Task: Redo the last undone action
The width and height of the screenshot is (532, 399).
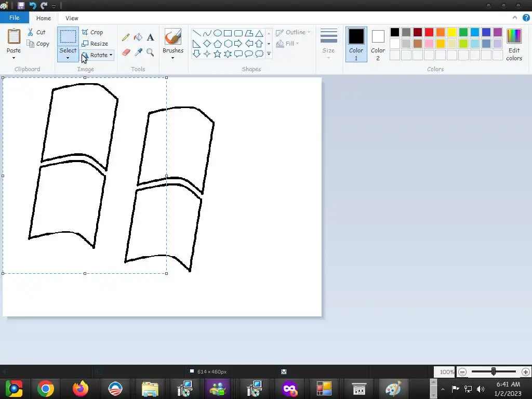Action: coord(44,5)
